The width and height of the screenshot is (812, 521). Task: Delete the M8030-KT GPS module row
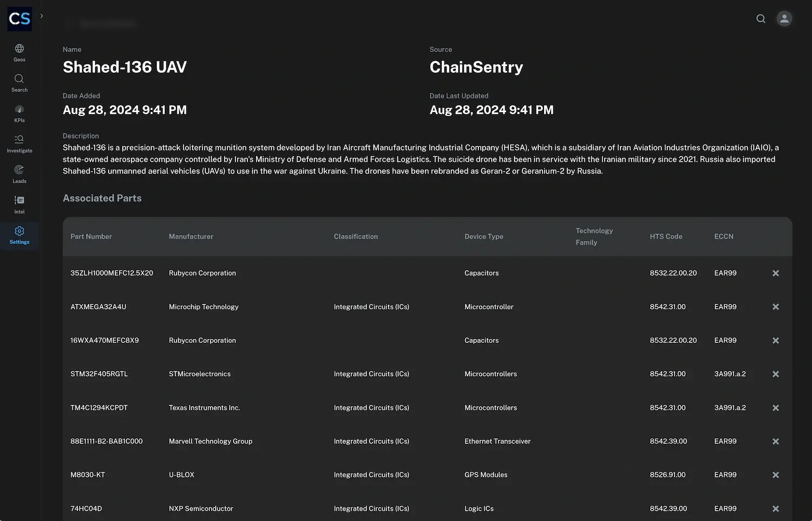point(776,475)
